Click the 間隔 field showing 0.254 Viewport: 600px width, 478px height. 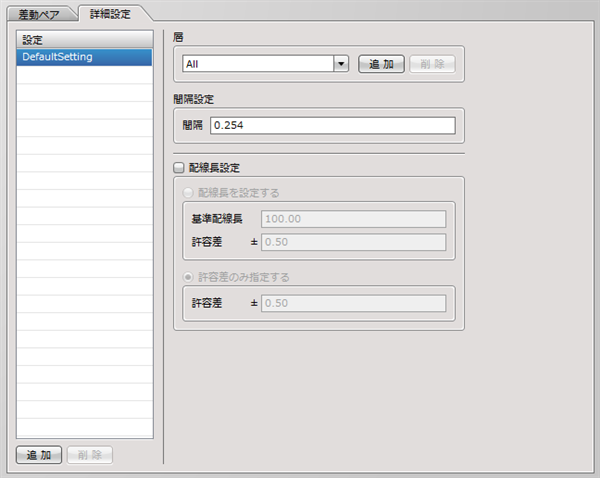[x=333, y=125]
